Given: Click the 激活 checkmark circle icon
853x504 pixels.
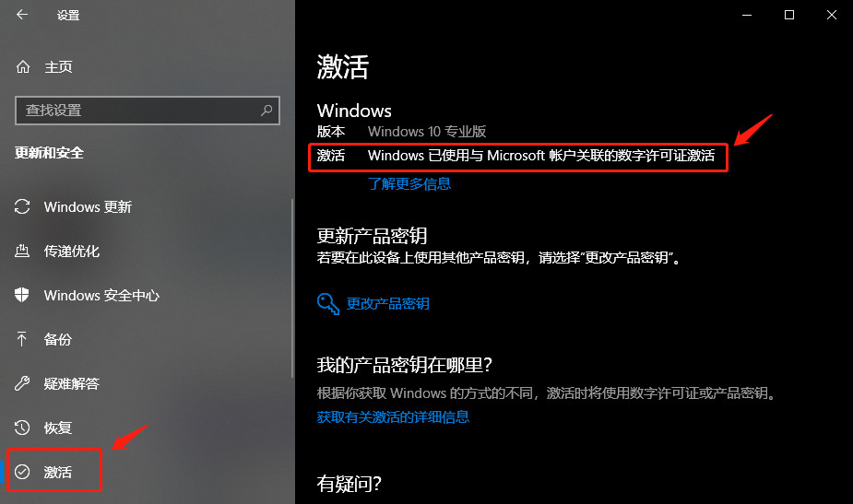Looking at the screenshot, I should 22,472.
